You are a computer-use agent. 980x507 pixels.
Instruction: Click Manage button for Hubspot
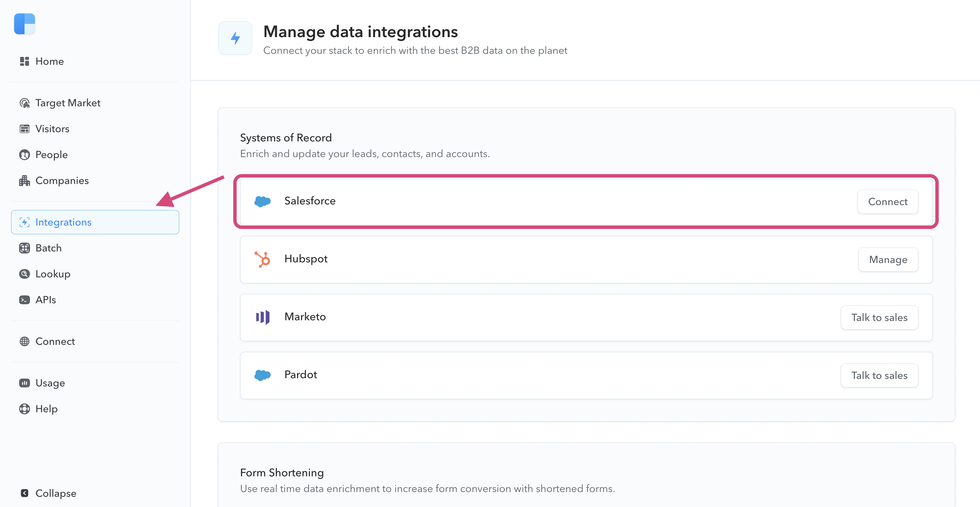pos(888,260)
